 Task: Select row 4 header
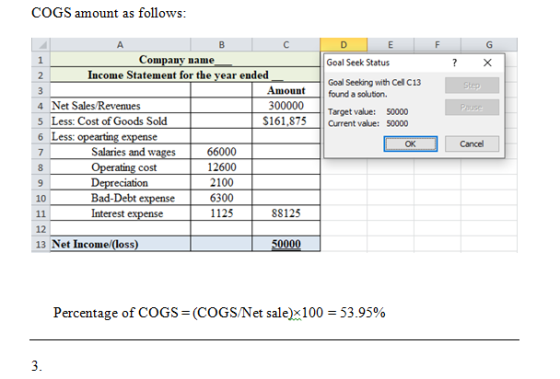click(41, 106)
